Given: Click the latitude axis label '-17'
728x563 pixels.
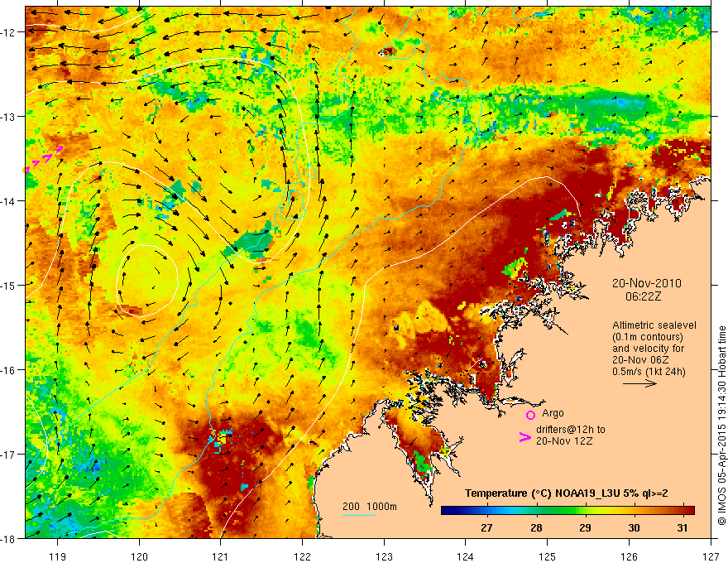Looking at the screenshot, I should point(9,455).
